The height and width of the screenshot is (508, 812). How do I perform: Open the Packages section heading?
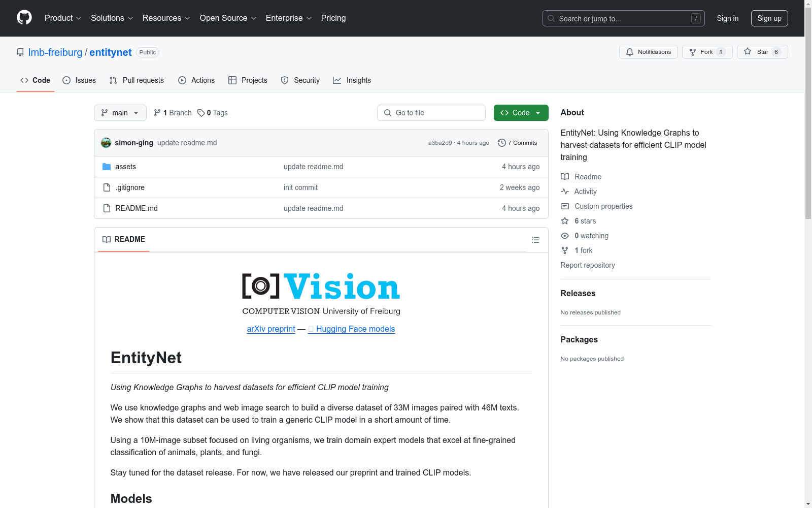coord(579,339)
